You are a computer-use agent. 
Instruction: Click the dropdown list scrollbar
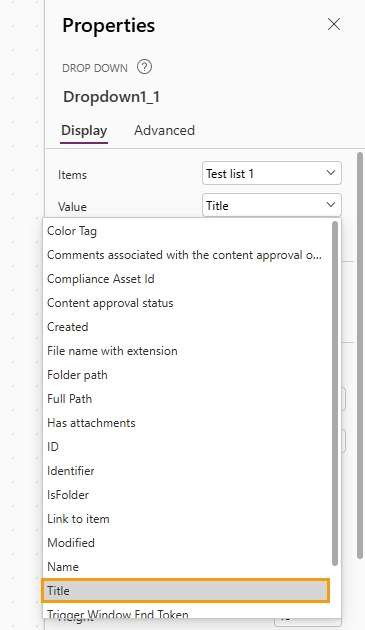click(x=335, y=393)
